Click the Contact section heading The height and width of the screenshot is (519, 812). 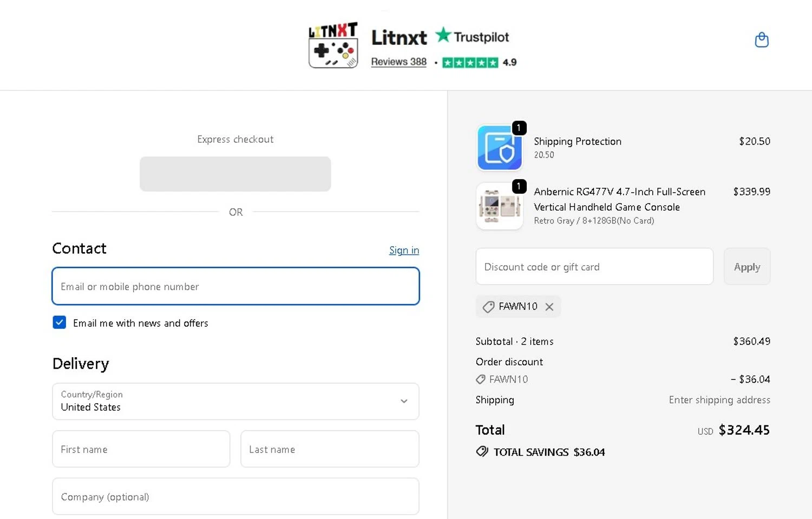(79, 248)
